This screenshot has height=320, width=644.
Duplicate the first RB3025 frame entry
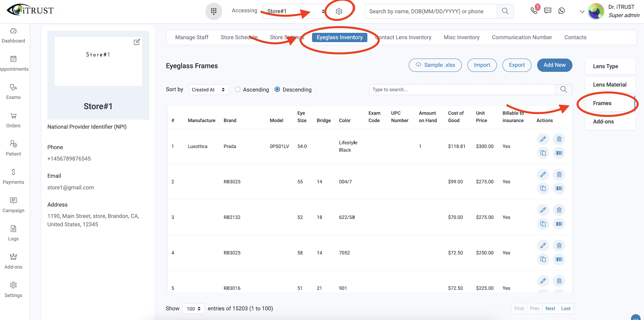tap(543, 188)
